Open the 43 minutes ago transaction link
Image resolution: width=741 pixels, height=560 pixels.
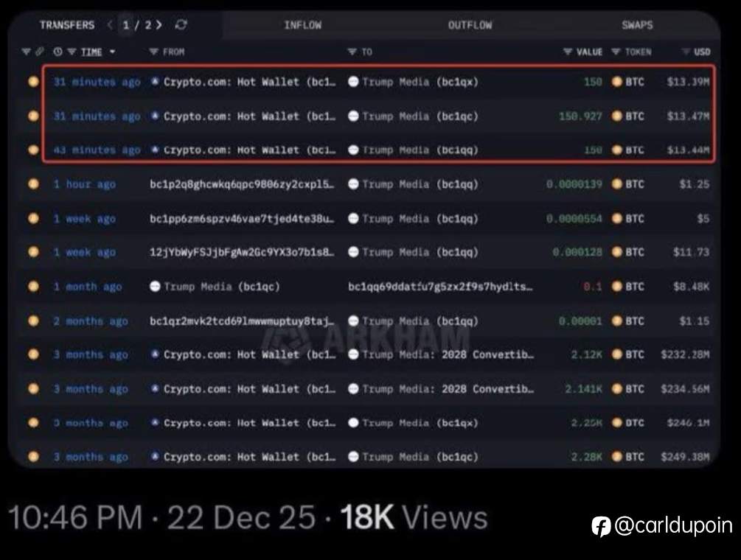point(97,150)
